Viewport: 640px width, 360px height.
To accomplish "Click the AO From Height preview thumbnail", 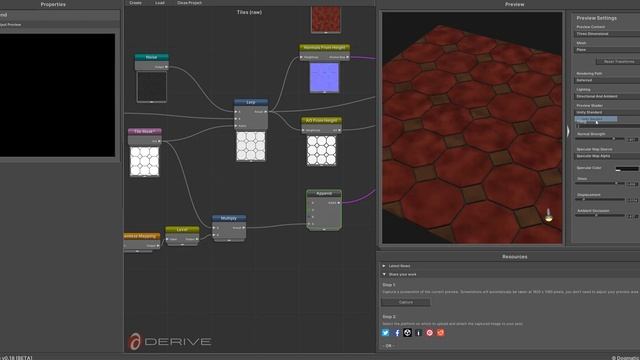I will pos(321,150).
